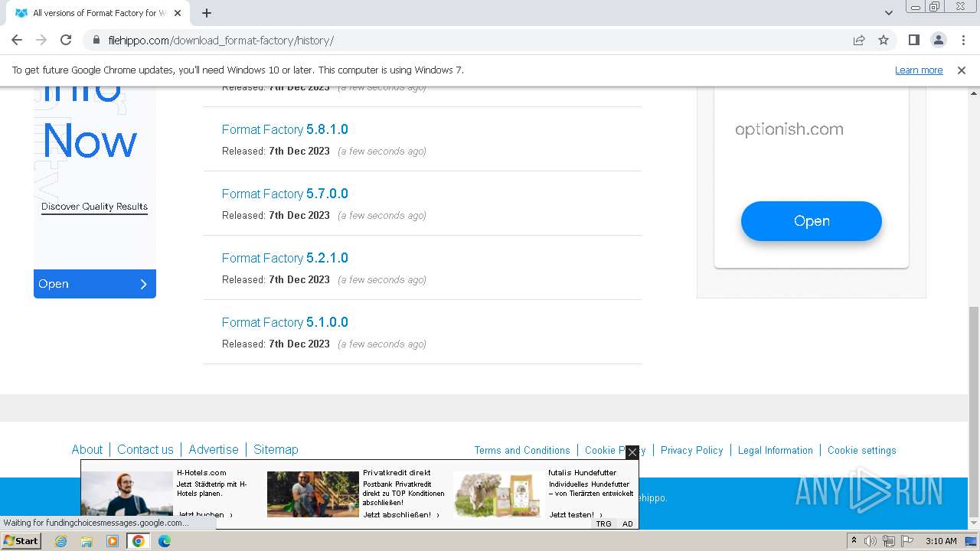Viewport: 980px width, 551px height.
Task: Click the TRG label on banner
Action: [604, 524]
